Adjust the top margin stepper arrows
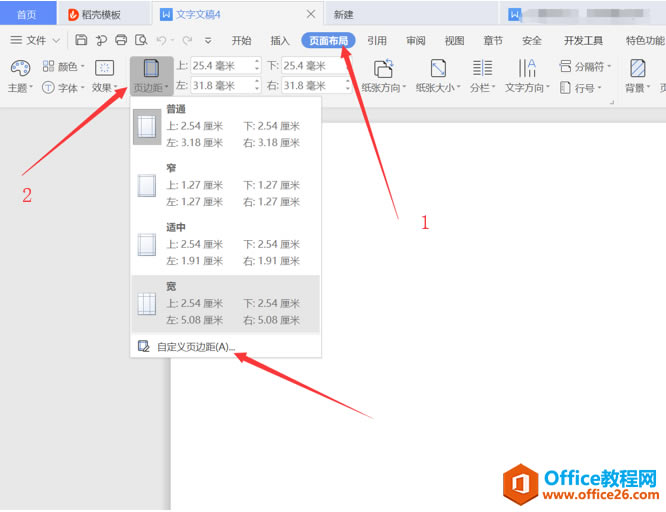666x512 pixels. (257, 65)
